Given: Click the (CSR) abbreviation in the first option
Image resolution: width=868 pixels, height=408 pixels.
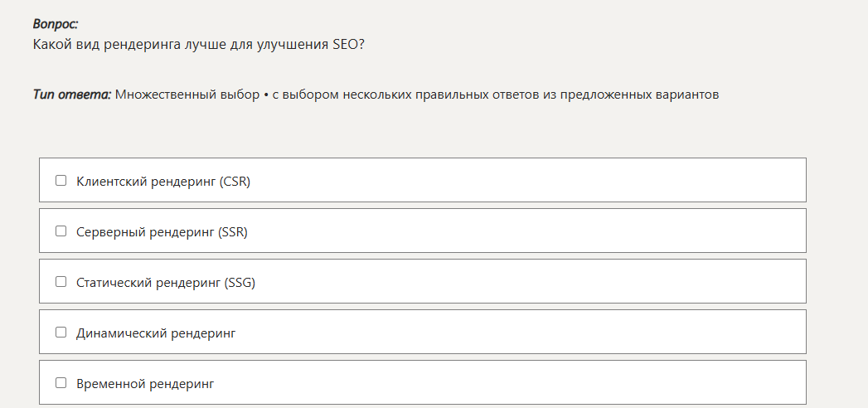Looking at the screenshot, I should pos(235,181).
